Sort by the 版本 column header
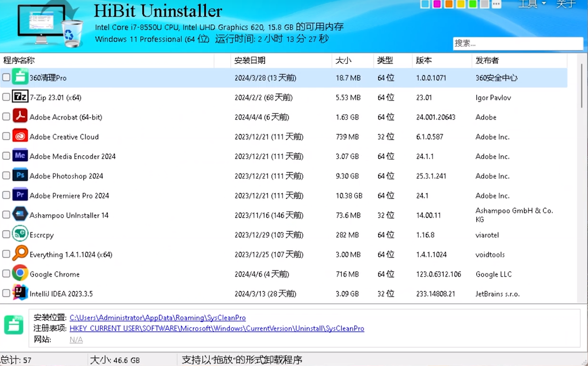This screenshot has height=366, width=588. click(442, 60)
